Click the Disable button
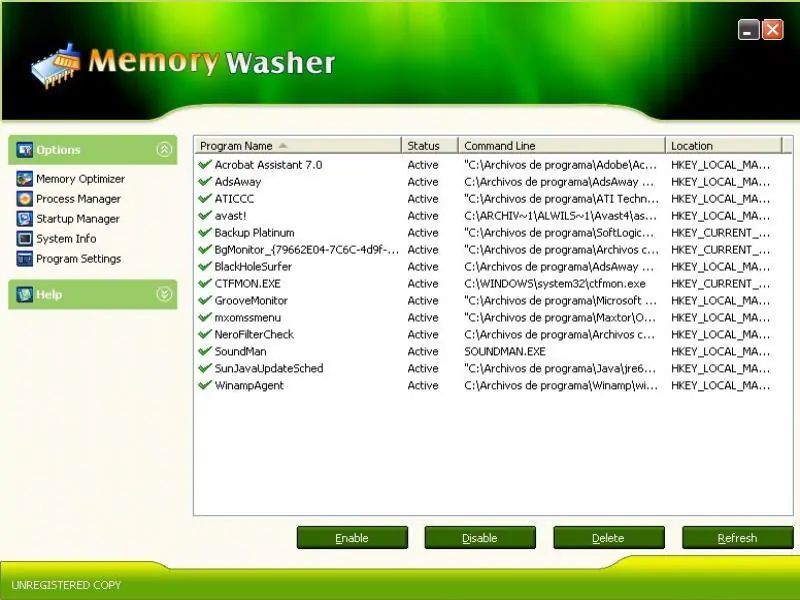The height and width of the screenshot is (600, 800). (x=480, y=538)
